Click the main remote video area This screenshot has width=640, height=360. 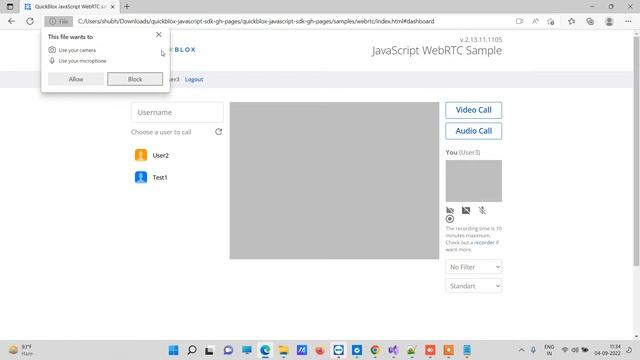click(x=334, y=180)
